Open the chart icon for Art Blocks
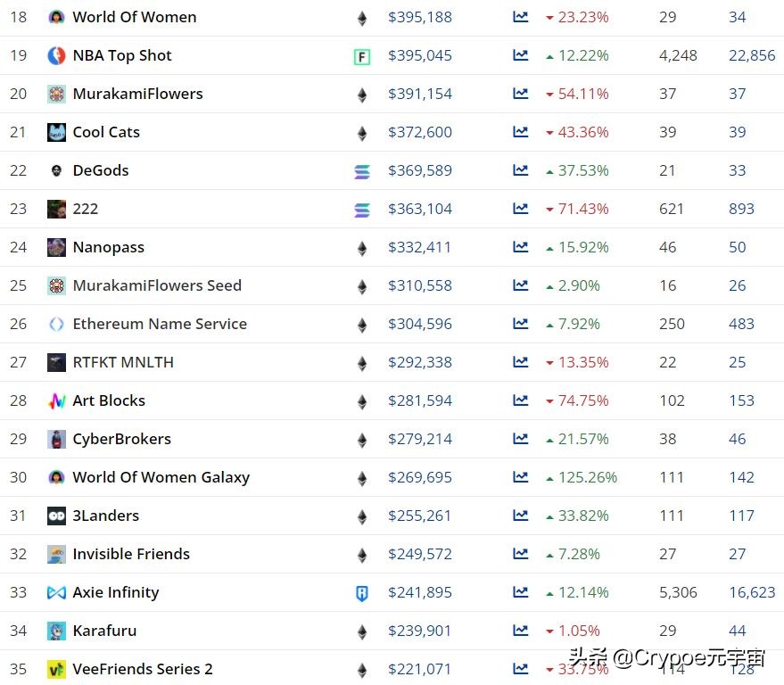Screen dimensions: 784x685 click(x=521, y=400)
